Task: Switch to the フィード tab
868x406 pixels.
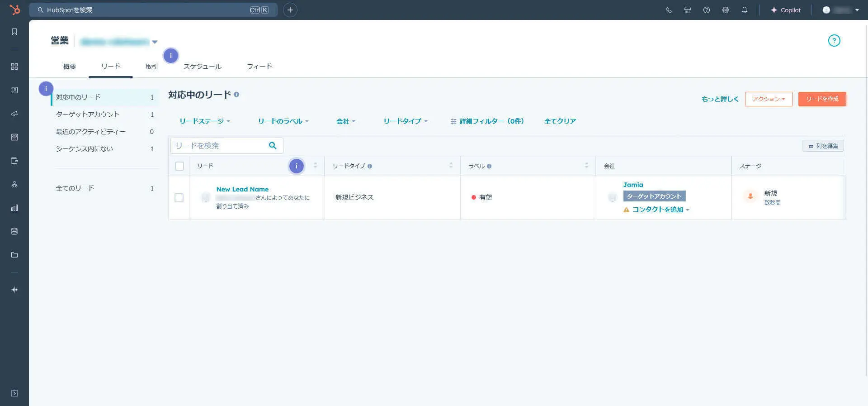Action: tap(259, 67)
